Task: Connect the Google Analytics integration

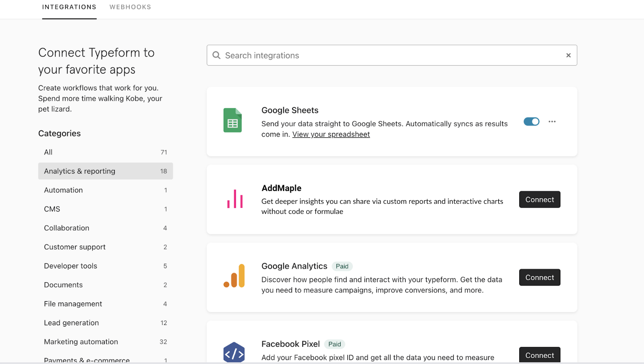Action: click(539, 277)
